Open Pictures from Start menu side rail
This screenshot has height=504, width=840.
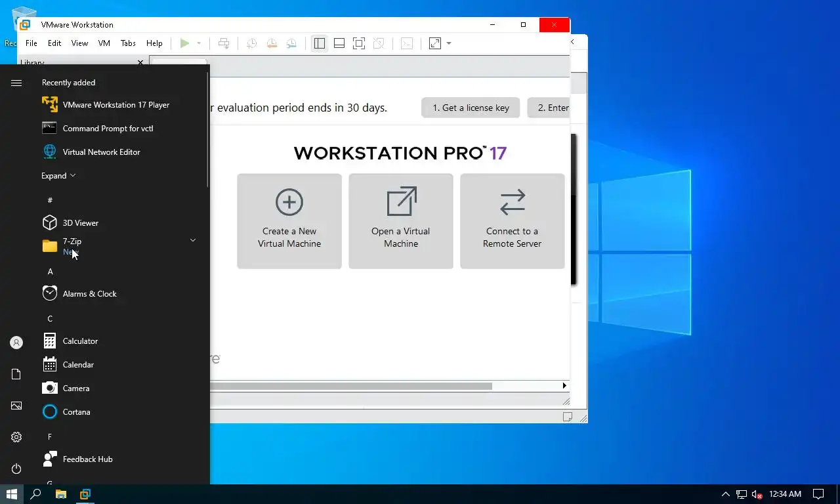pyautogui.click(x=16, y=406)
